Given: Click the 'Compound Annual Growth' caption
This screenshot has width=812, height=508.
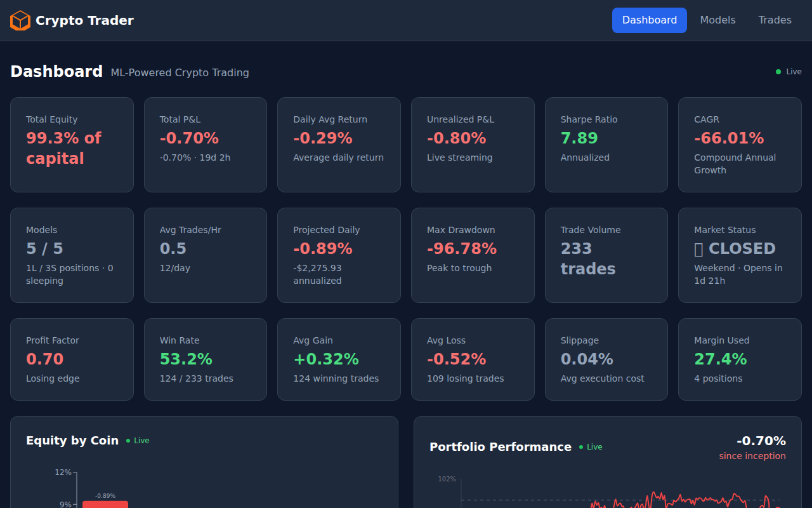Looking at the screenshot, I should coord(735,164).
